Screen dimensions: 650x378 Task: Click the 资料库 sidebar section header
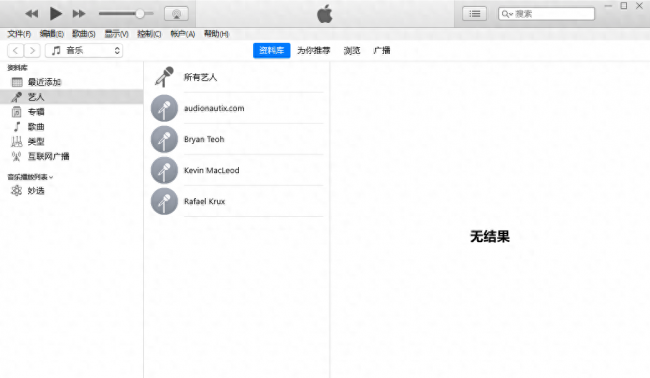coord(17,68)
